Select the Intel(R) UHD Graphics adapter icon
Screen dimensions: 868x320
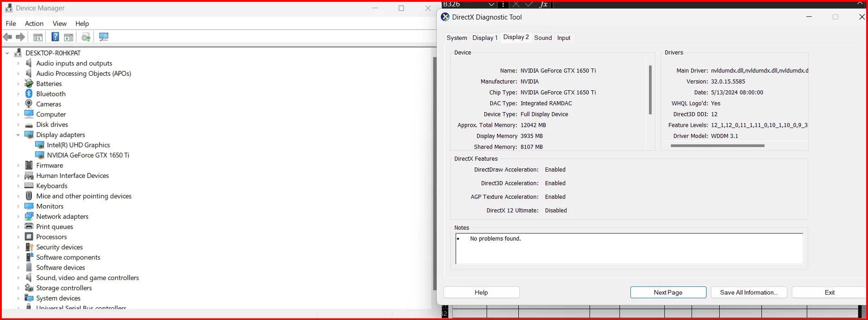[40, 145]
